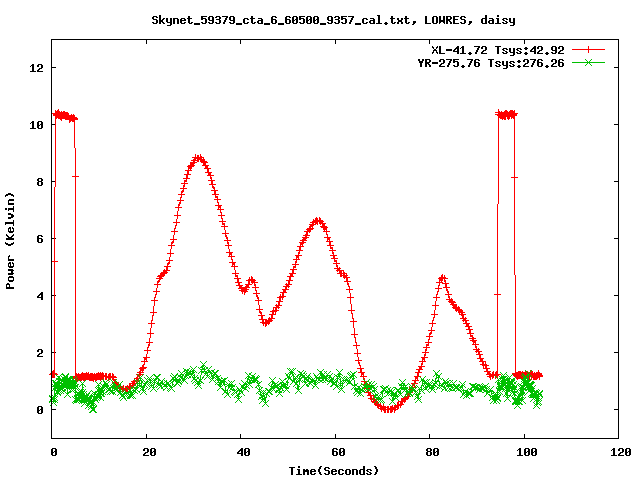Click x-axis tick label 80
The width and height of the screenshot is (640, 480).
[433, 452]
